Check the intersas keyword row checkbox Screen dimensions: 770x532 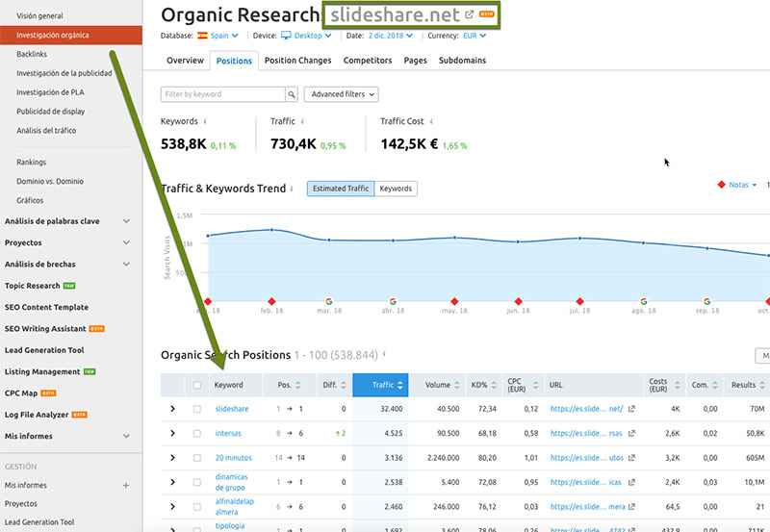(x=197, y=433)
